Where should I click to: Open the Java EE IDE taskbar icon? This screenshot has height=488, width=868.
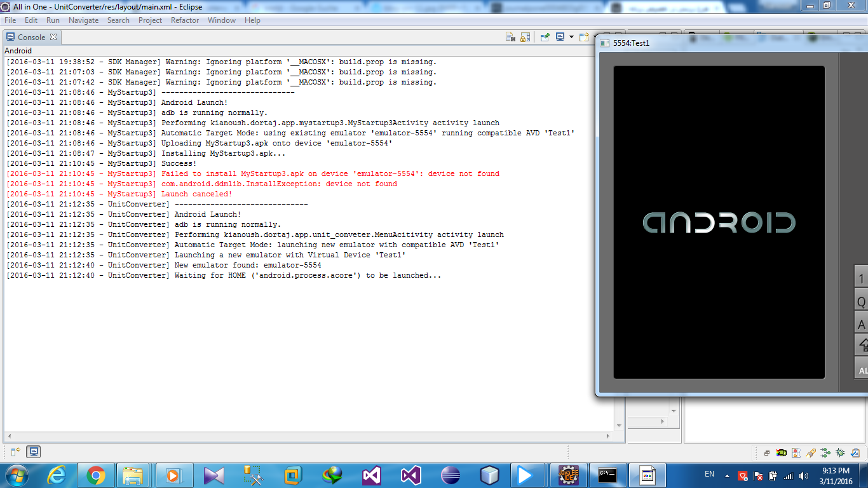(x=569, y=475)
